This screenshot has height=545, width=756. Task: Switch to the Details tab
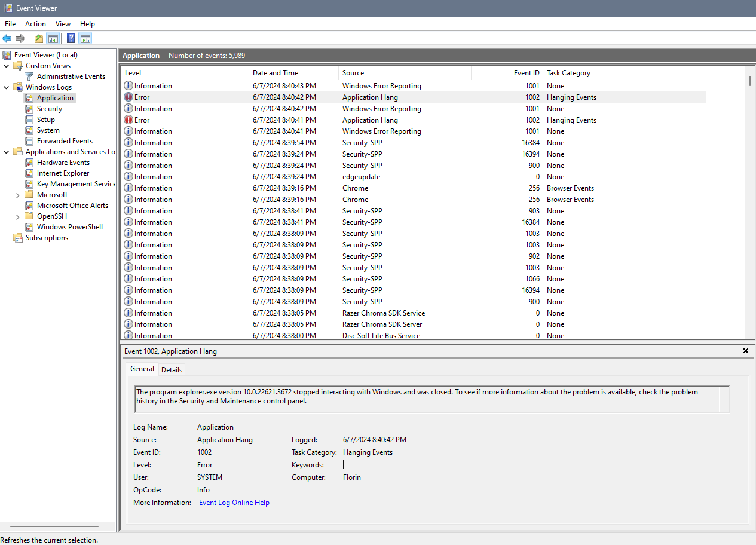click(x=172, y=369)
